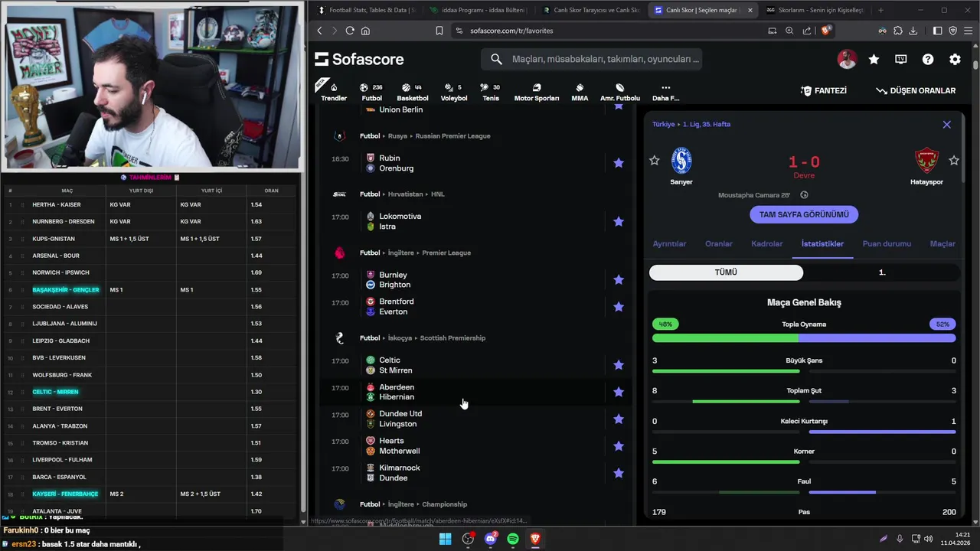980x551 pixels.
Task: Toggle favorite star next to Hatayspor
Action: (954, 160)
